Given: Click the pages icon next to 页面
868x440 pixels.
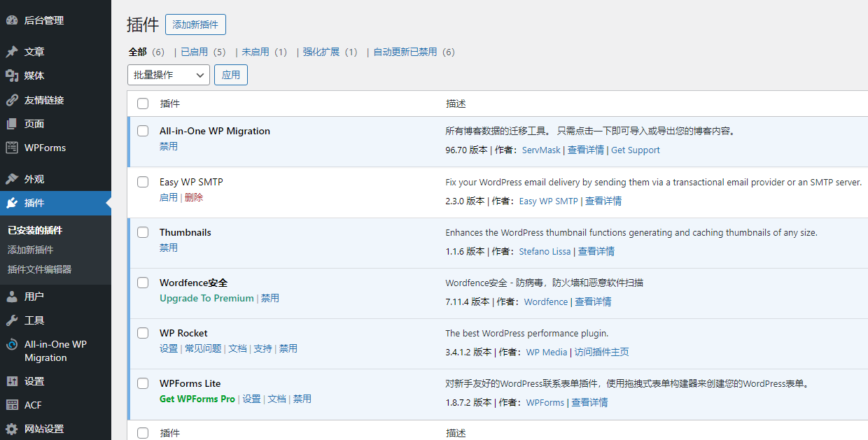Looking at the screenshot, I should pos(12,124).
